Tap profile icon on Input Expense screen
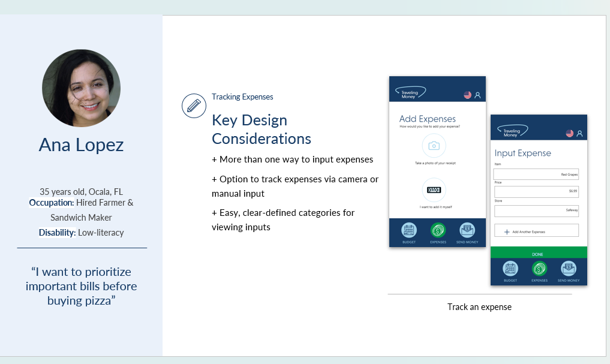The image size is (610, 364). [579, 133]
